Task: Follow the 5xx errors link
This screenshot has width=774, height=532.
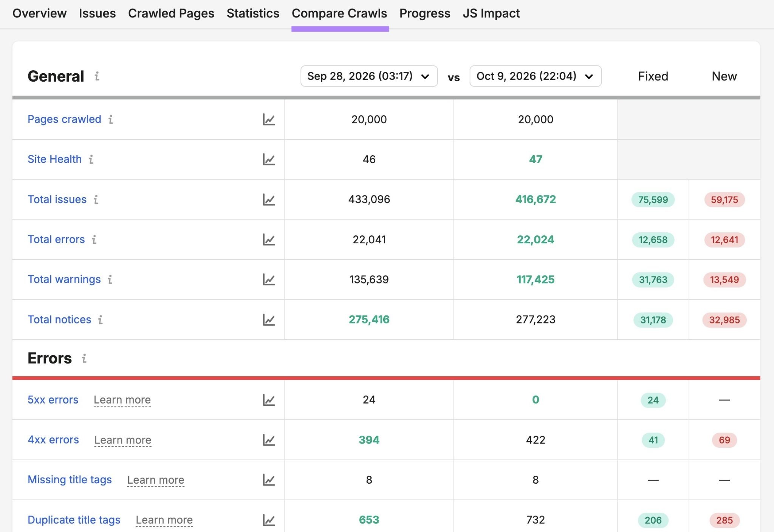Action: click(x=53, y=400)
